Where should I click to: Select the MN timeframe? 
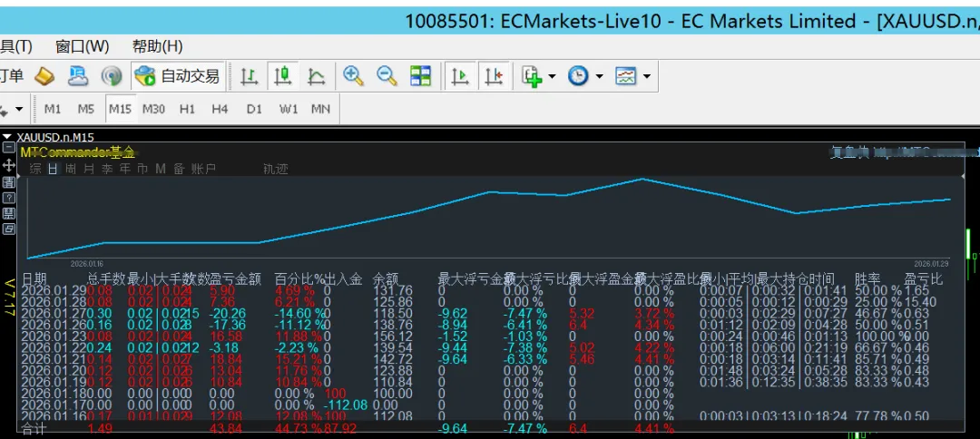click(x=320, y=109)
